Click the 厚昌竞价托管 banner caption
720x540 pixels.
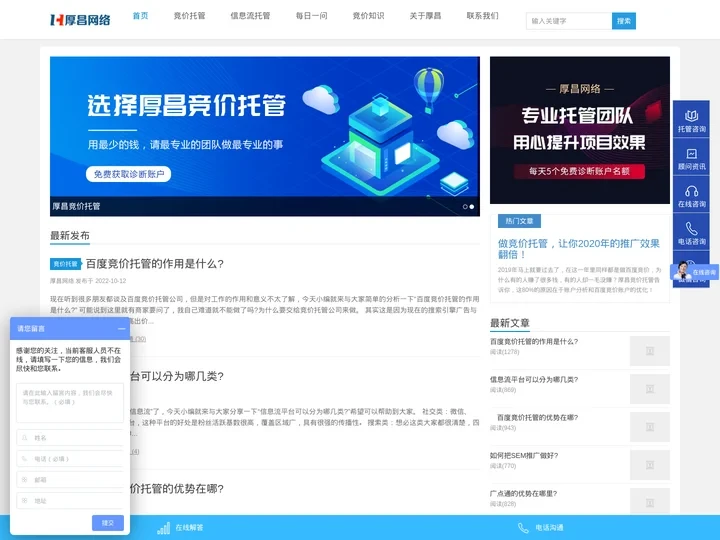[x=76, y=206]
